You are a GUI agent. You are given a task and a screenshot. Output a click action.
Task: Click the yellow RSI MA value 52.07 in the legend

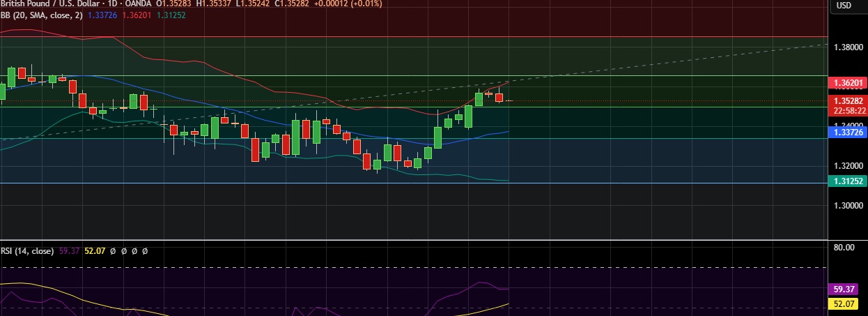click(94, 251)
